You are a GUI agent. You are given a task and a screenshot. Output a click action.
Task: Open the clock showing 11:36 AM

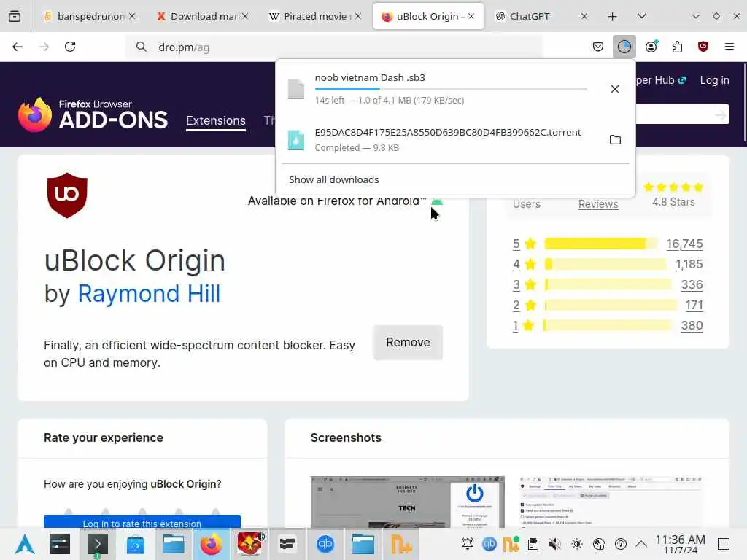click(680, 544)
